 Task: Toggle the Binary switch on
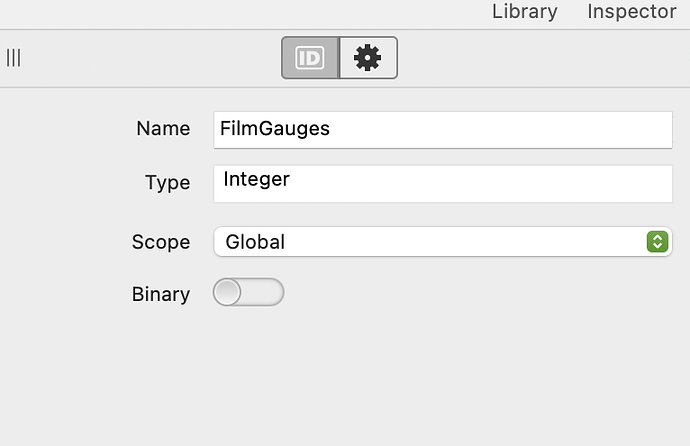[248, 292]
